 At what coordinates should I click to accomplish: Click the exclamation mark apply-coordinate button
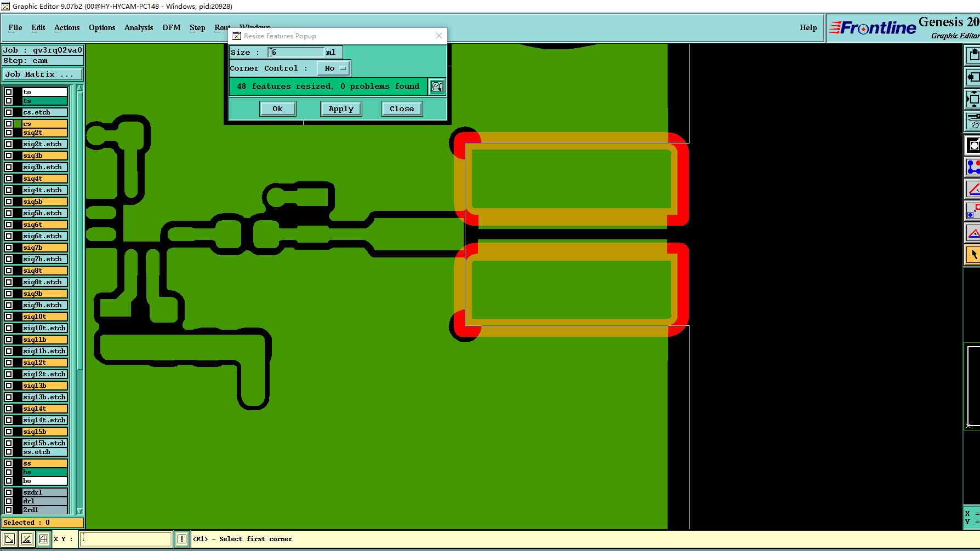(182, 539)
